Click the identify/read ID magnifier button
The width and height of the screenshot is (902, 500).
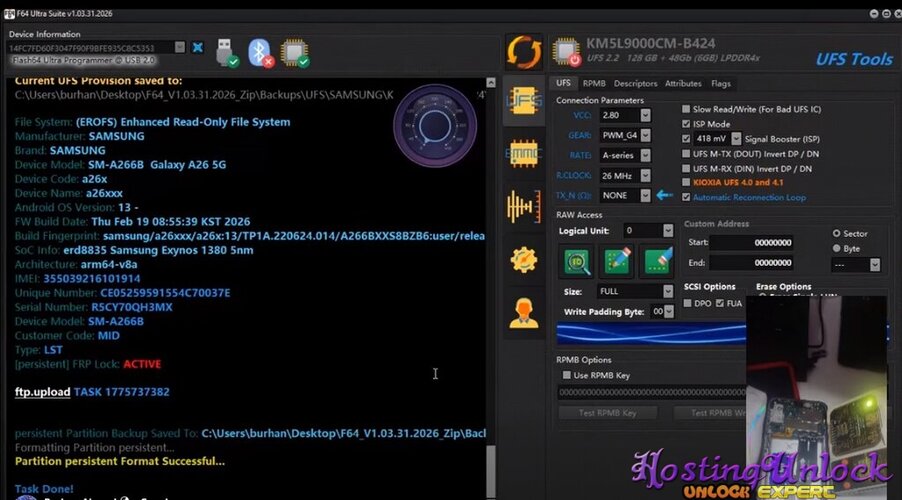click(x=576, y=261)
